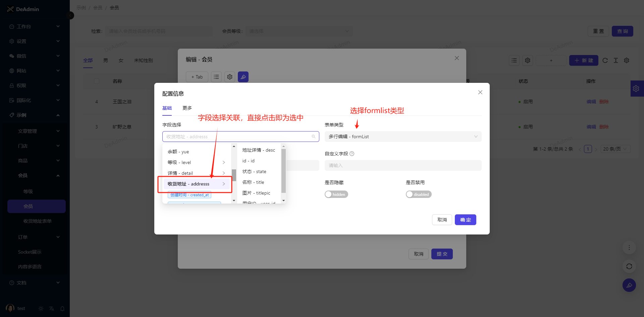Expand the 等级 - level cascader option
The width and height of the screenshot is (644, 317).
197,162
